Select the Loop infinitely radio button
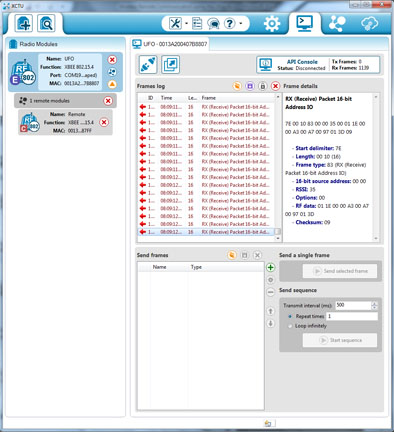The height and width of the screenshot is (432, 394). pos(290,326)
